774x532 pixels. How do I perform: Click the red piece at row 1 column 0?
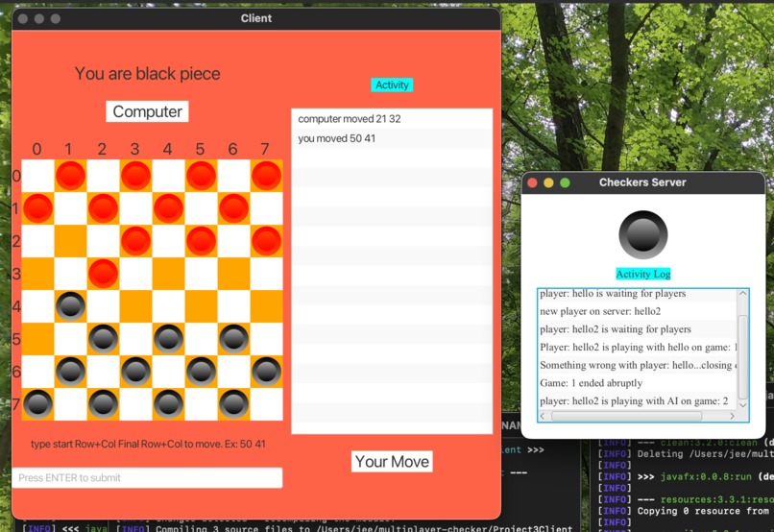click(x=38, y=208)
